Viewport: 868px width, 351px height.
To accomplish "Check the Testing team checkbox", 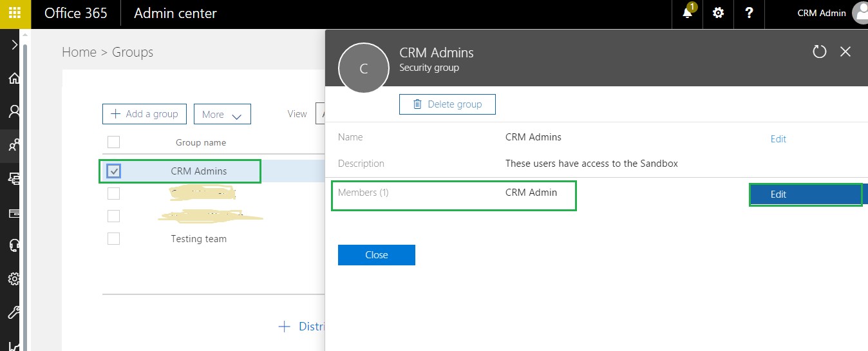I will tap(113, 238).
